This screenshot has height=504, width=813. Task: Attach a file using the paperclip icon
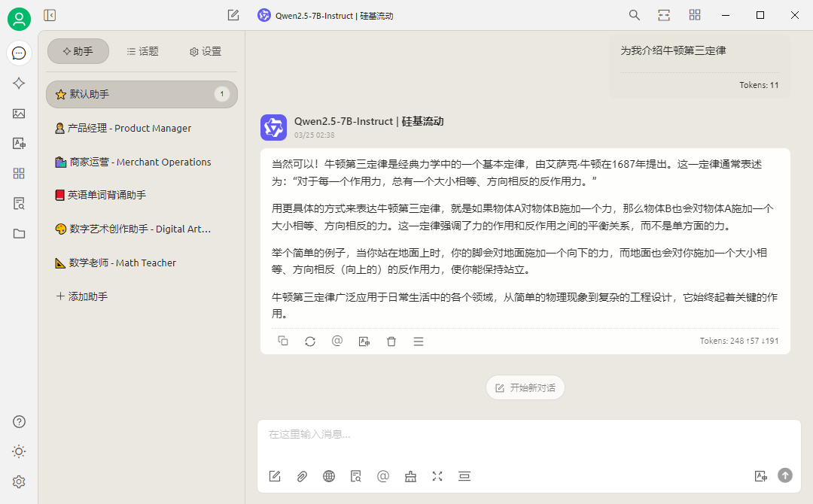point(302,476)
